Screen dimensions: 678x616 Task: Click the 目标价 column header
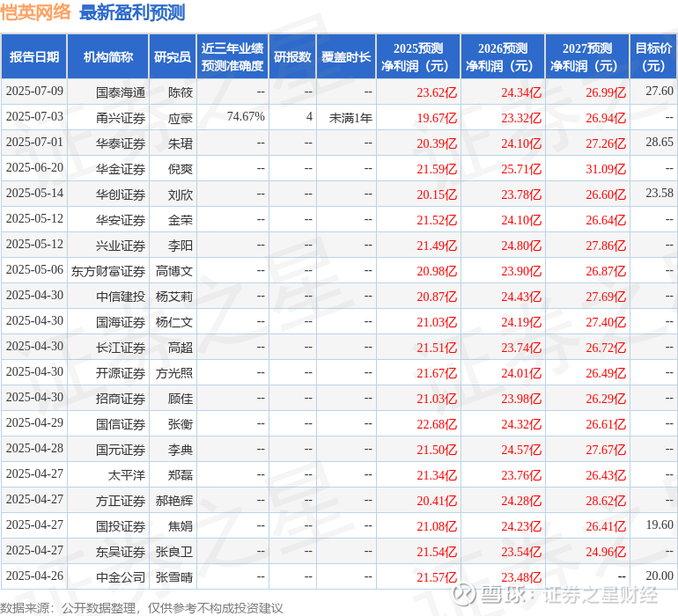653,56
